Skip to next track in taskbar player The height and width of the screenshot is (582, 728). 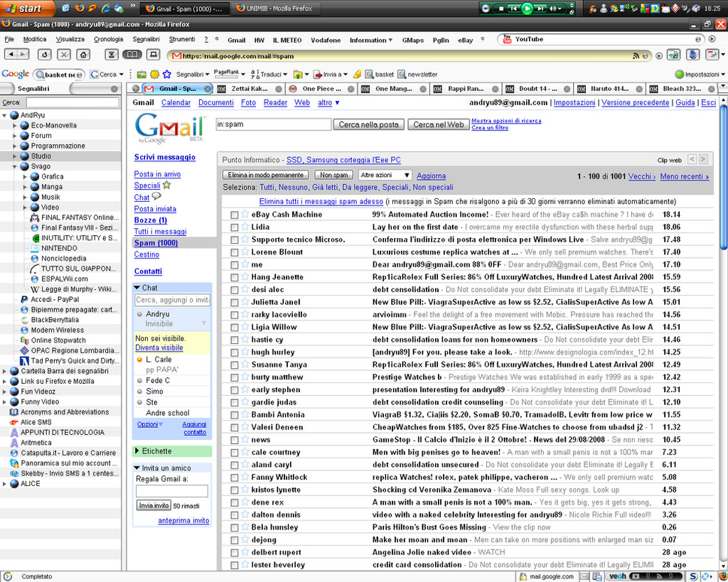tap(541, 9)
